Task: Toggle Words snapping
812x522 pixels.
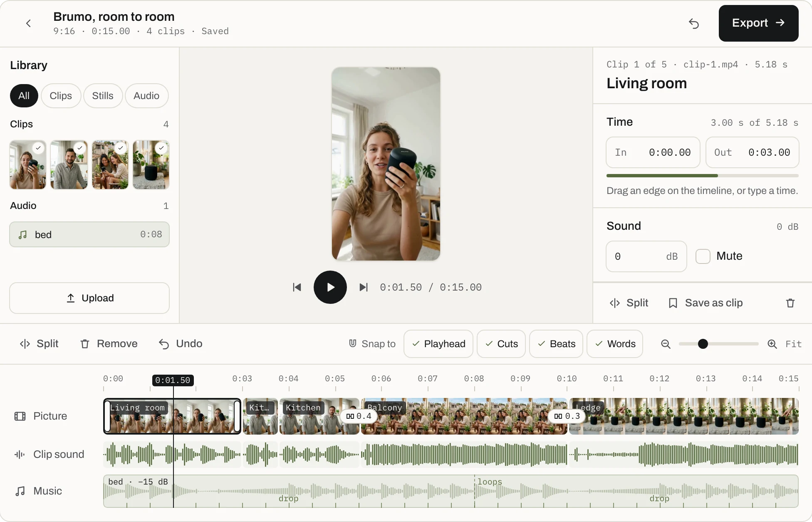Action: [x=615, y=344]
